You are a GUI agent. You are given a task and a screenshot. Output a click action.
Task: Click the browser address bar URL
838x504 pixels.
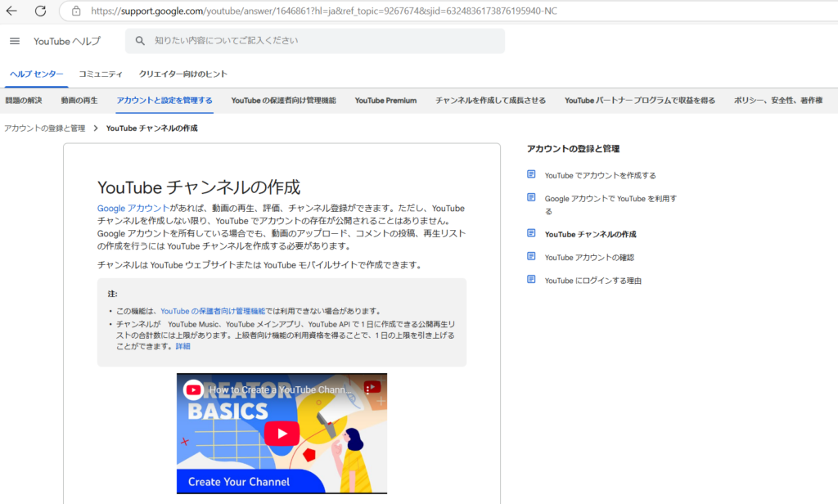point(324,11)
